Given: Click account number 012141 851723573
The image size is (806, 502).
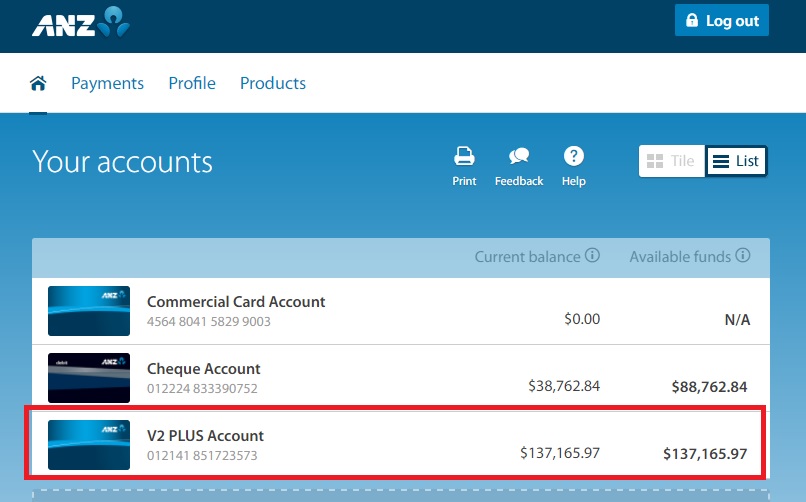Looking at the screenshot, I should tap(202, 456).
